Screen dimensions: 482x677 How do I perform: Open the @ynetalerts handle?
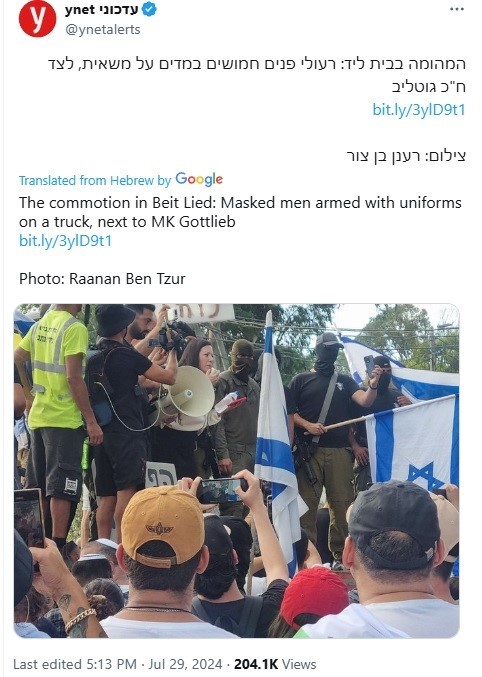[103, 29]
